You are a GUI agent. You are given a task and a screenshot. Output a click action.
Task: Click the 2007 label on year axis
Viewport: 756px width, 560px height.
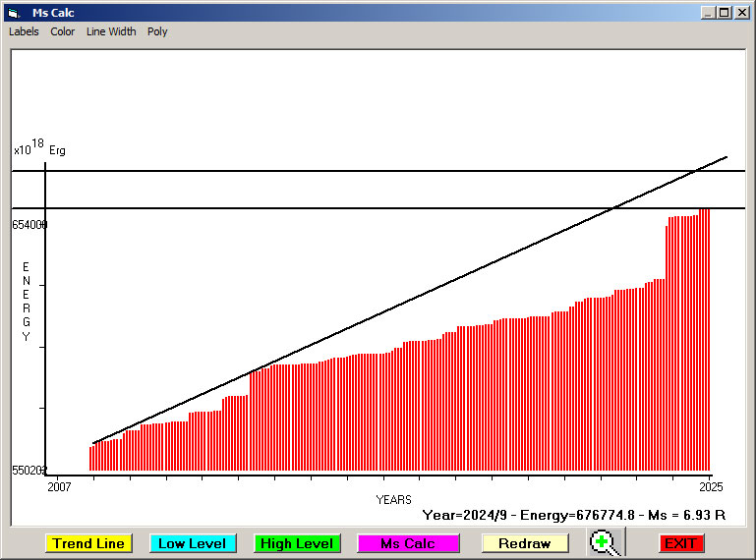[59, 486]
